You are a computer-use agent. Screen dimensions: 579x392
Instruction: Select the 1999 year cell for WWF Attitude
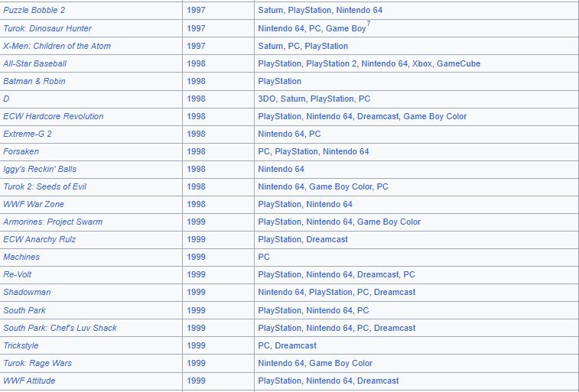point(218,381)
